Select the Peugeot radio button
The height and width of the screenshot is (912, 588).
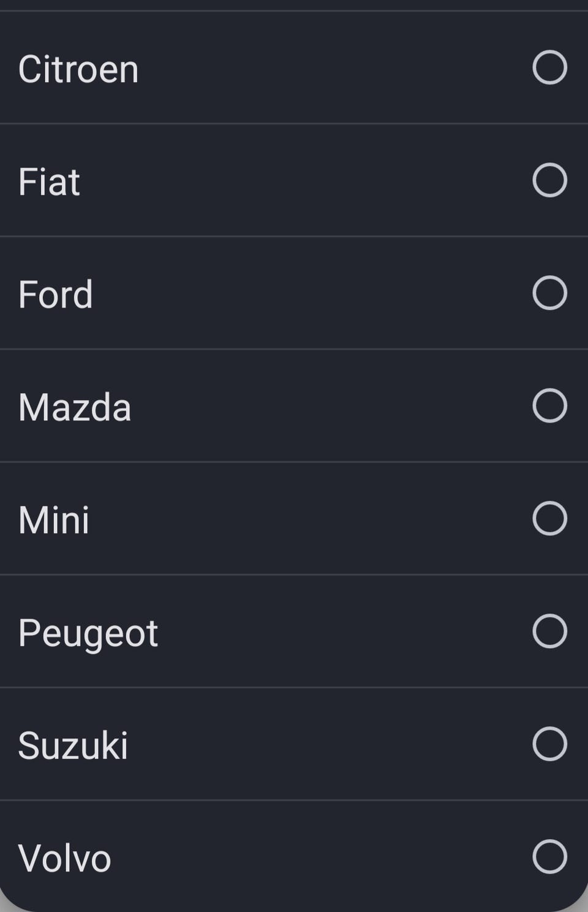549,631
